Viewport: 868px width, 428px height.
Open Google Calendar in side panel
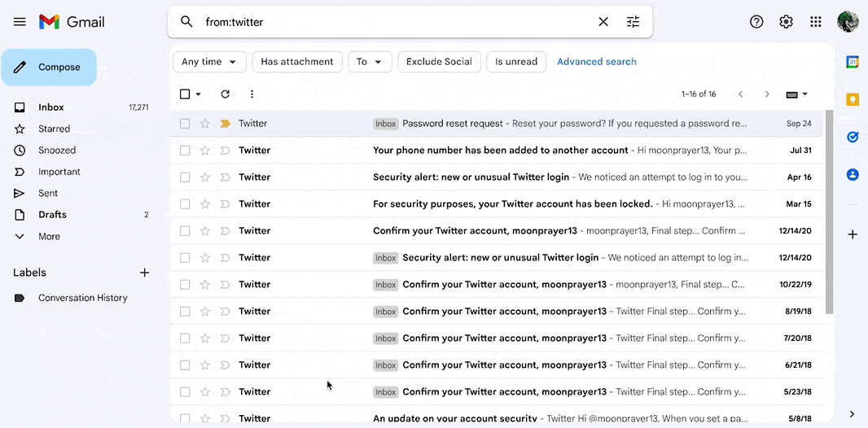pyautogui.click(x=853, y=62)
